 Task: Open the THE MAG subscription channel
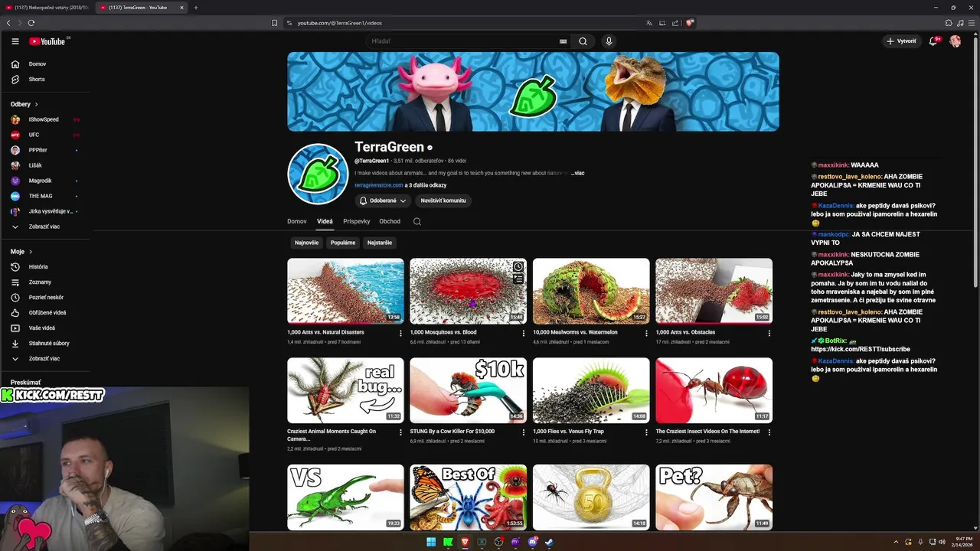coord(46,196)
